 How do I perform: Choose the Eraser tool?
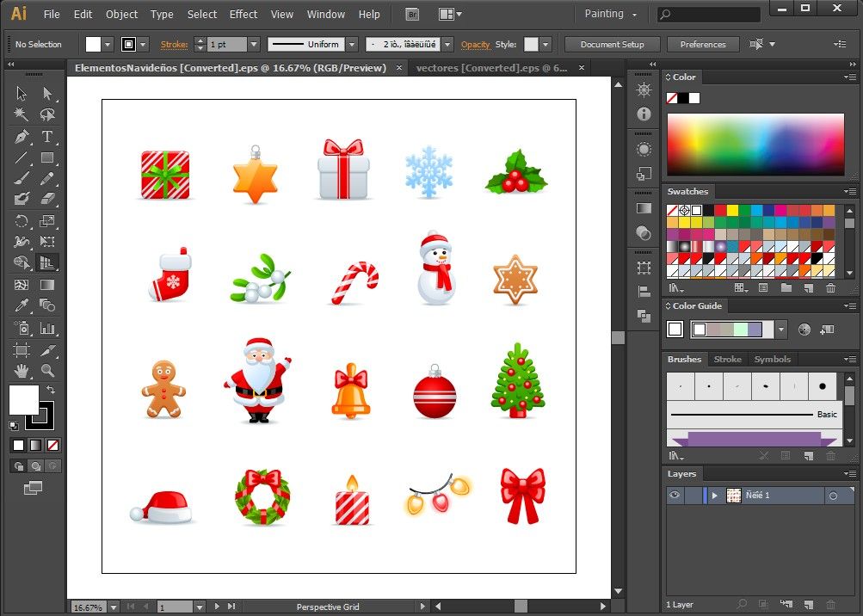47,199
